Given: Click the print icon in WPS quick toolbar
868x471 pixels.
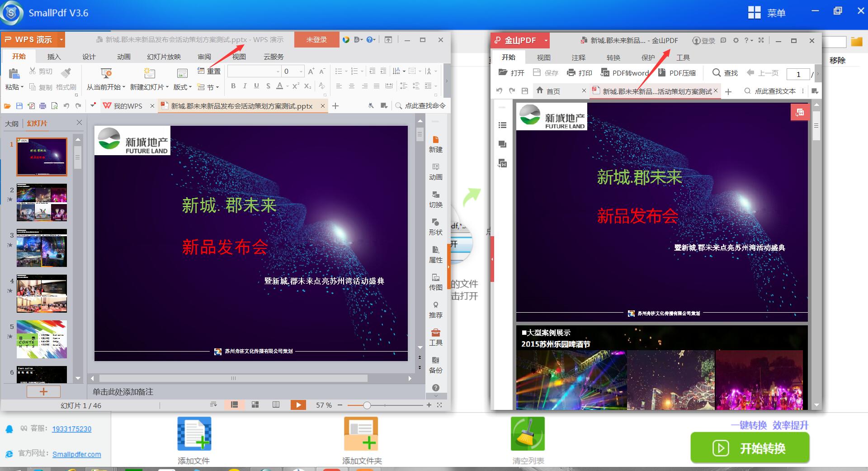Looking at the screenshot, I should pos(42,106).
